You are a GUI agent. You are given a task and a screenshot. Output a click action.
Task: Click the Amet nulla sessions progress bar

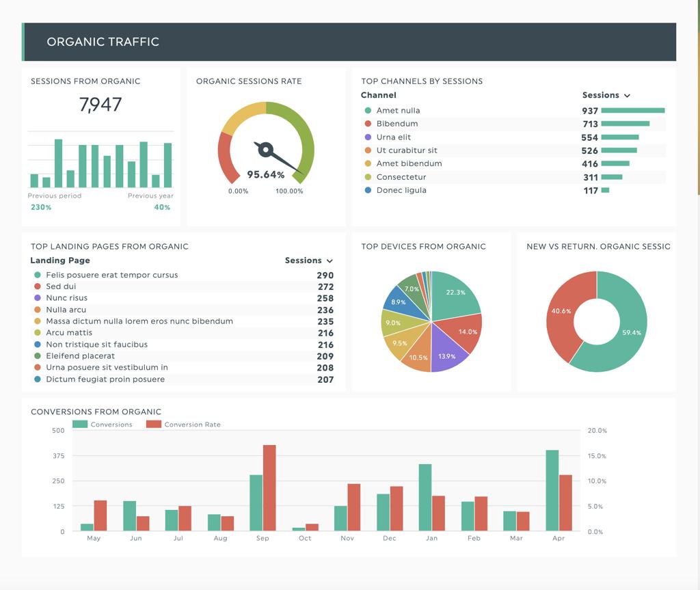tap(633, 110)
